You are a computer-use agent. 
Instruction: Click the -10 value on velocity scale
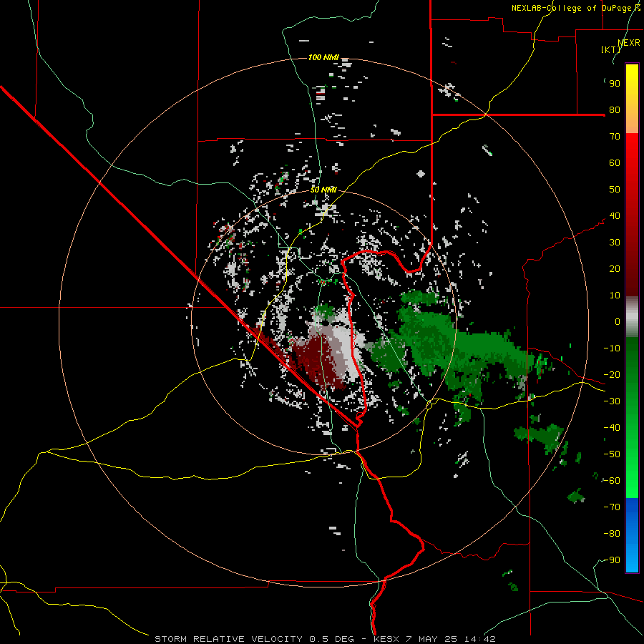click(612, 348)
